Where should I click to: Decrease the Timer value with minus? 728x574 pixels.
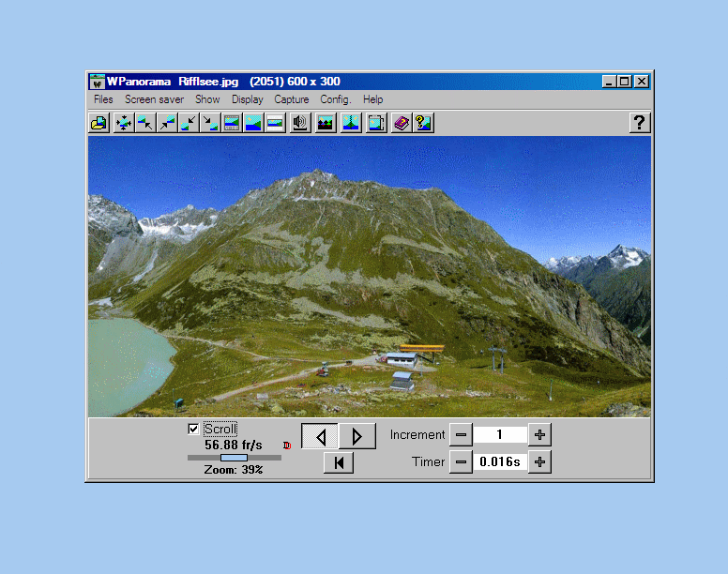click(461, 461)
